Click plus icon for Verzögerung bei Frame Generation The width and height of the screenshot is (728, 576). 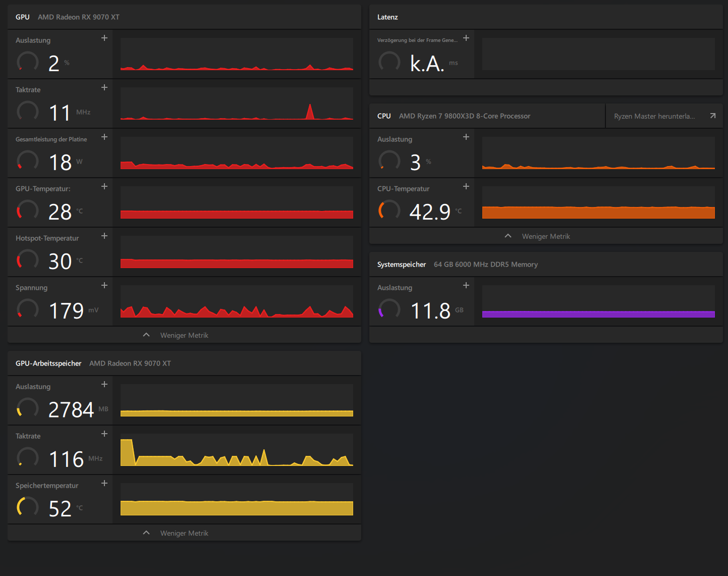466,38
